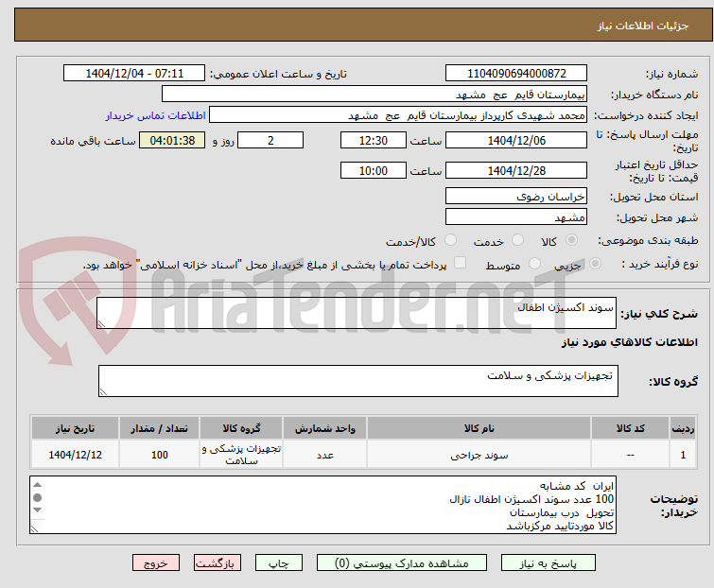Select the کالا radio button
Screen dimensions: 714x588
click(x=571, y=240)
